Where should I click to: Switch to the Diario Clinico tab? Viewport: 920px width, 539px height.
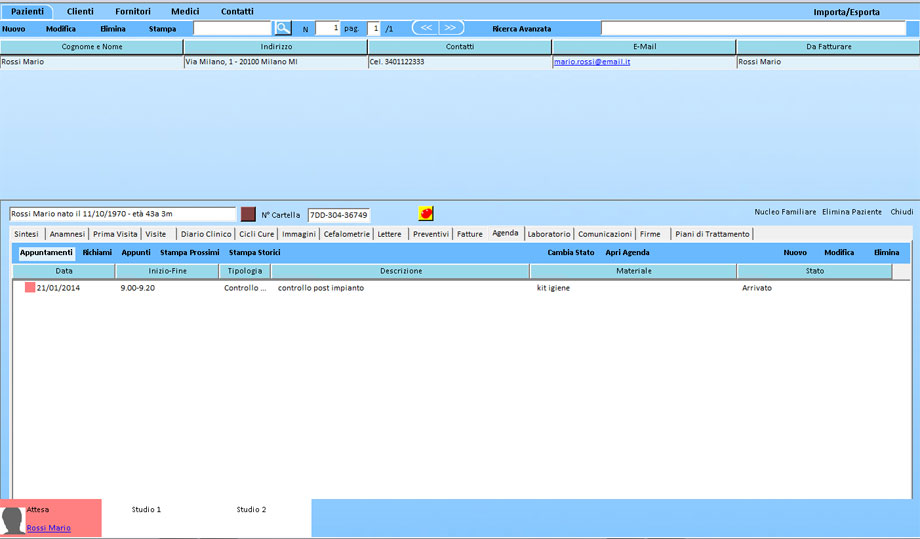(206, 234)
